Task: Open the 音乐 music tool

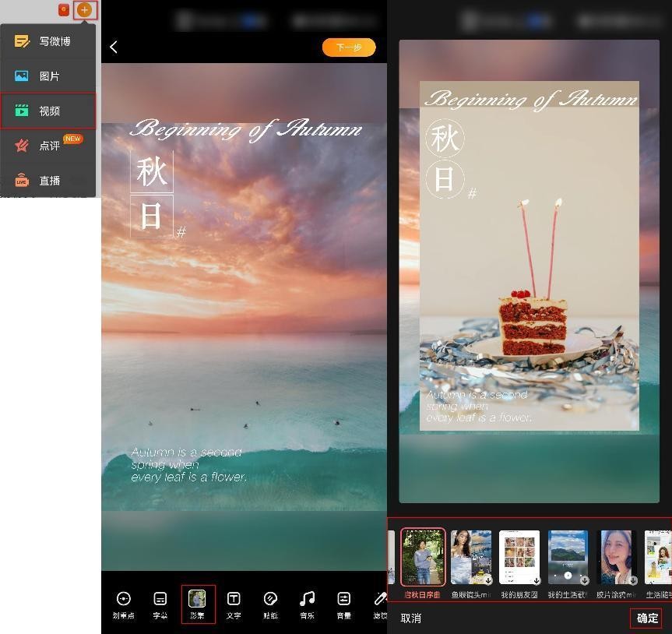Action: point(307,604)
